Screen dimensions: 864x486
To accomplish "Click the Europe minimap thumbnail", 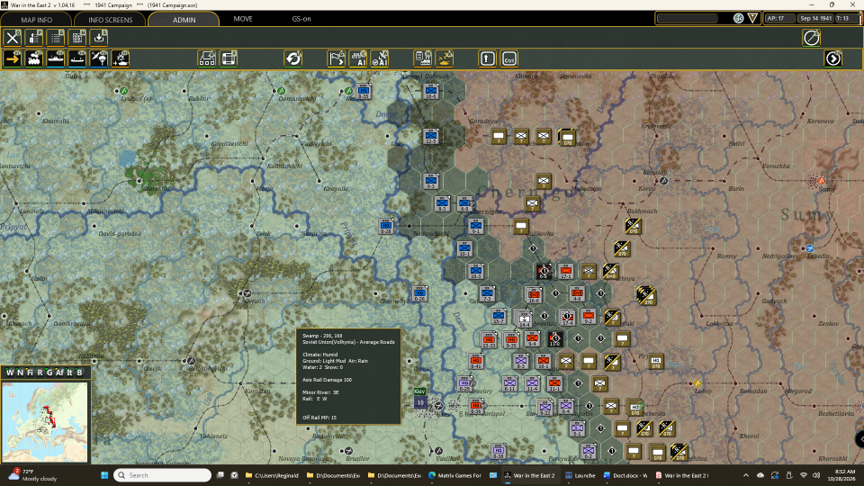I will click(x=45, y=422).
